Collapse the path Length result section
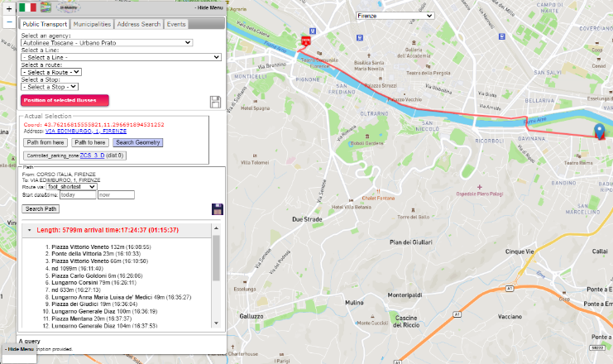This screenshot has width=613, height=364. click(31, 229)
